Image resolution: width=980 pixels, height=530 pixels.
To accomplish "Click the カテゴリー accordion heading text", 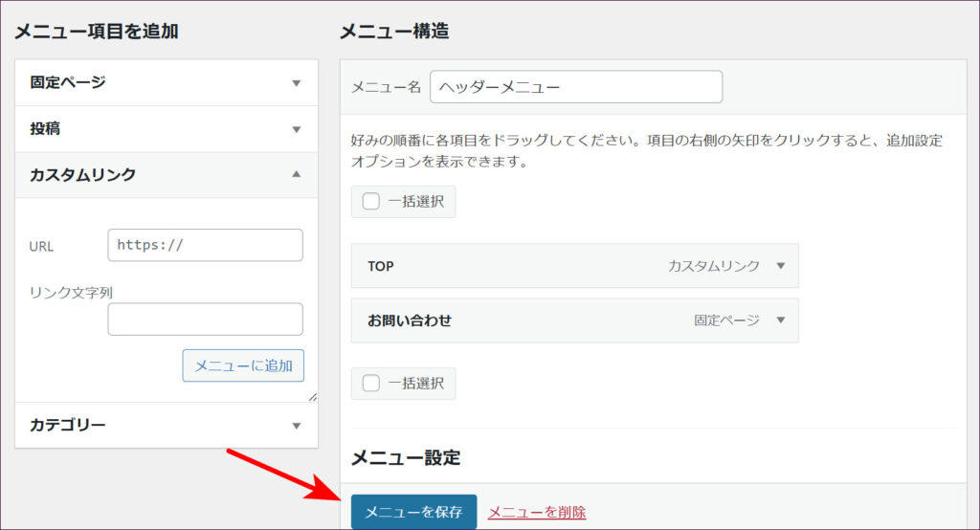I will pyautogui.click(x=68, y=425).
